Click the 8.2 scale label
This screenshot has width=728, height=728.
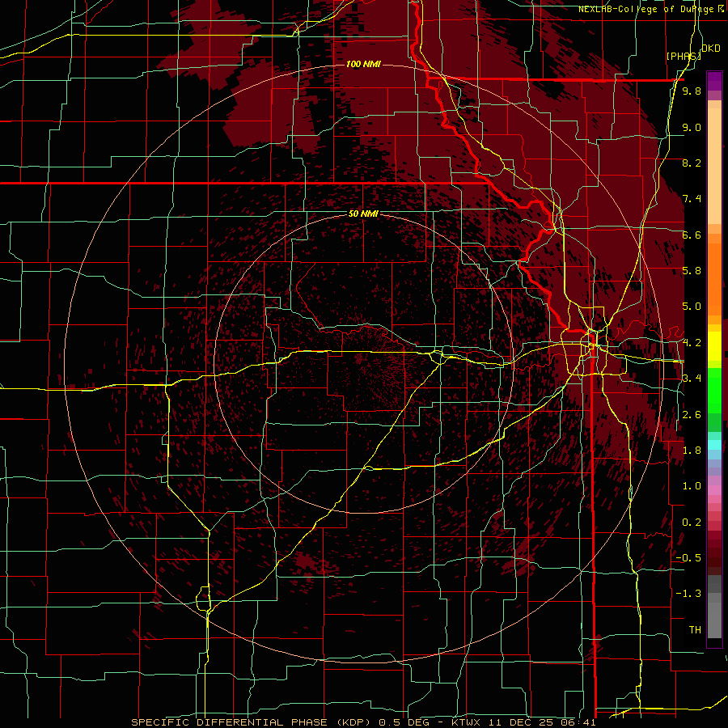tap(692, 163)
